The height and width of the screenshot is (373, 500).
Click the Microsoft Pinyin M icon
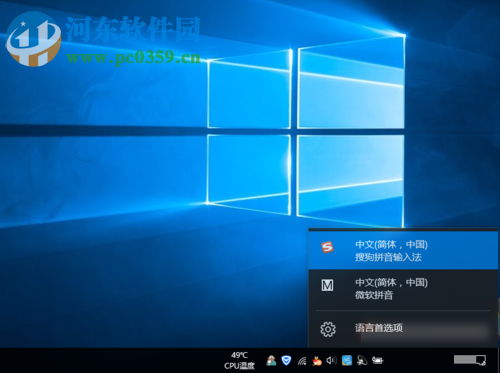click(327, 285)
